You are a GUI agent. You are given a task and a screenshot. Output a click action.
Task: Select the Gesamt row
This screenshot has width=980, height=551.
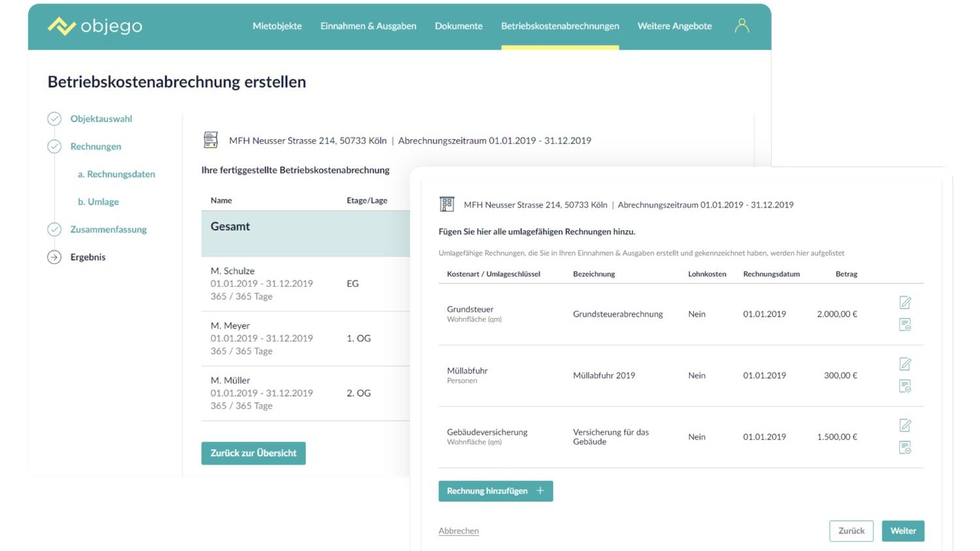click(306, 234)
